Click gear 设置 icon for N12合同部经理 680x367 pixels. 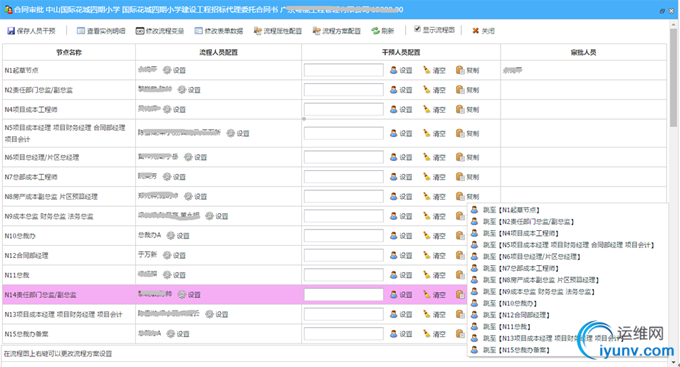point(167,255)
